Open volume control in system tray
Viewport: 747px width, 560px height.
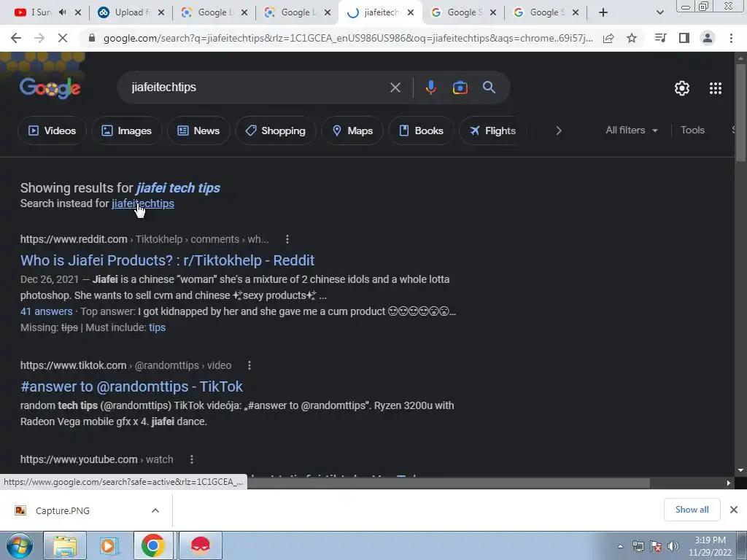(673, 546)
